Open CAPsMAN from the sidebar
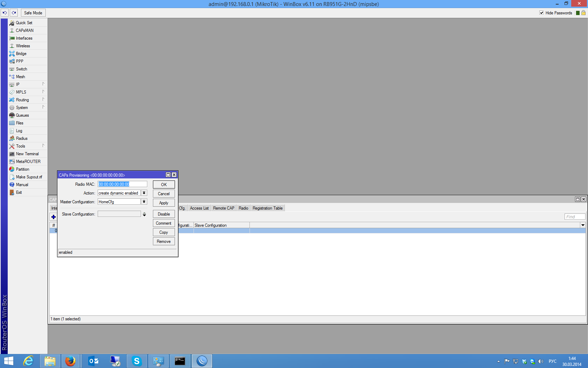 24,30
